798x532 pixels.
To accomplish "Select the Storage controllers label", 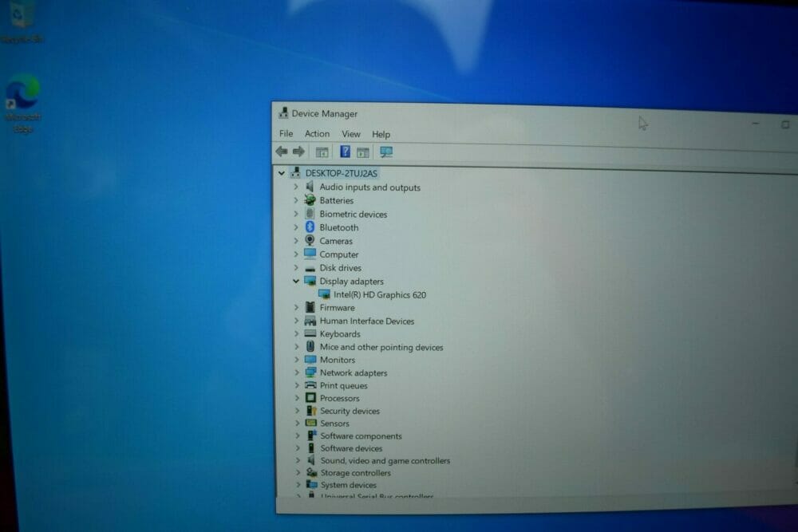I will [x=355, y=472].
